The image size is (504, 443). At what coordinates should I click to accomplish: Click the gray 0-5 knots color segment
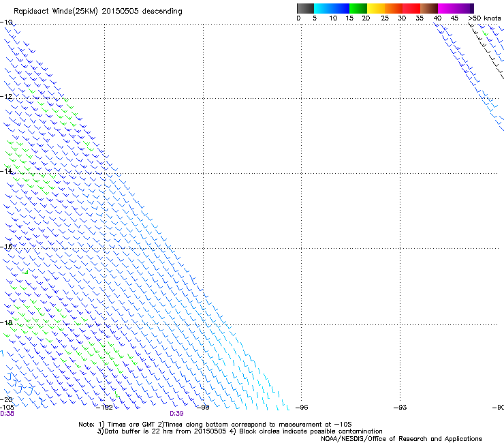305,8
